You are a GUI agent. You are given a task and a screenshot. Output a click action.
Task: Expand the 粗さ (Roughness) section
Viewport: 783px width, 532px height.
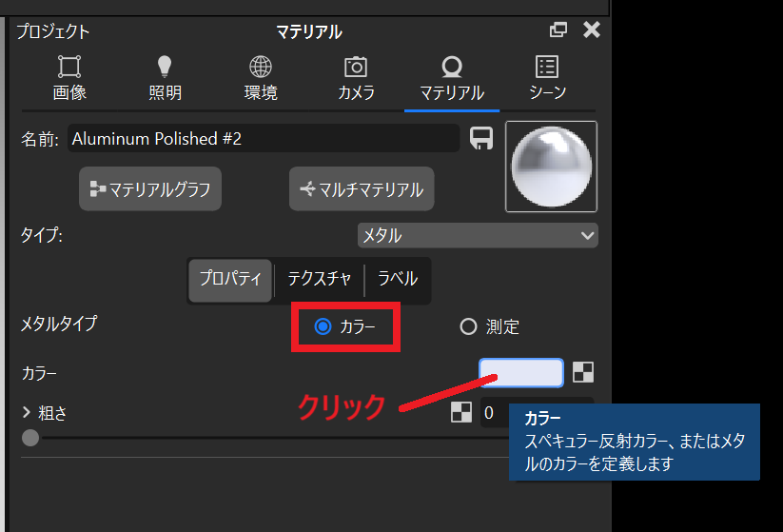coord(27,413)
